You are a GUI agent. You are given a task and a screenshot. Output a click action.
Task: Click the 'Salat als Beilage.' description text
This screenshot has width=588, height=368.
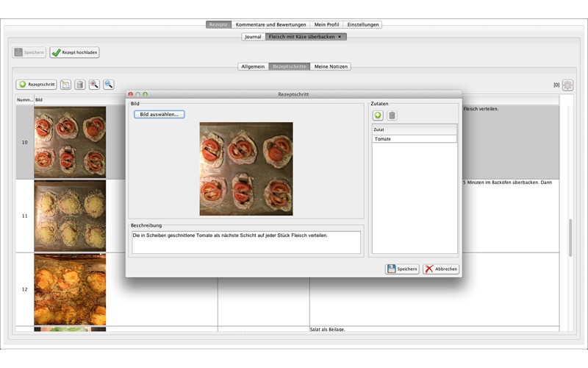click(x=327, y=329)
